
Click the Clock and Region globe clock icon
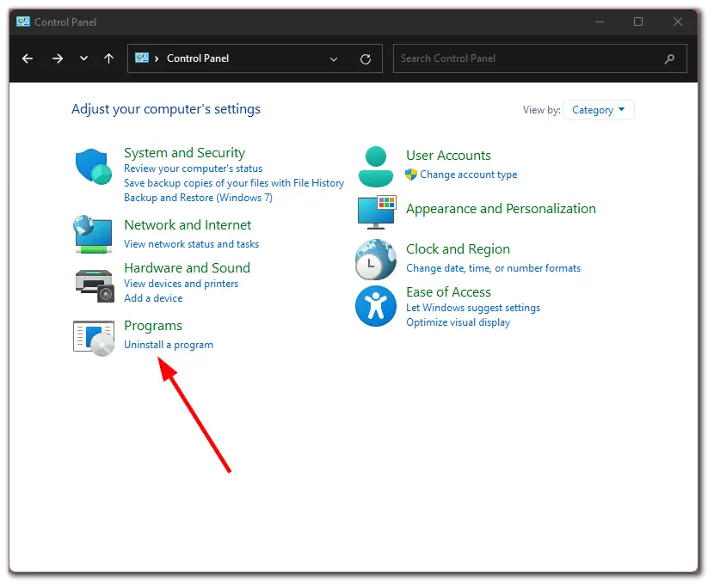[376, 260]
